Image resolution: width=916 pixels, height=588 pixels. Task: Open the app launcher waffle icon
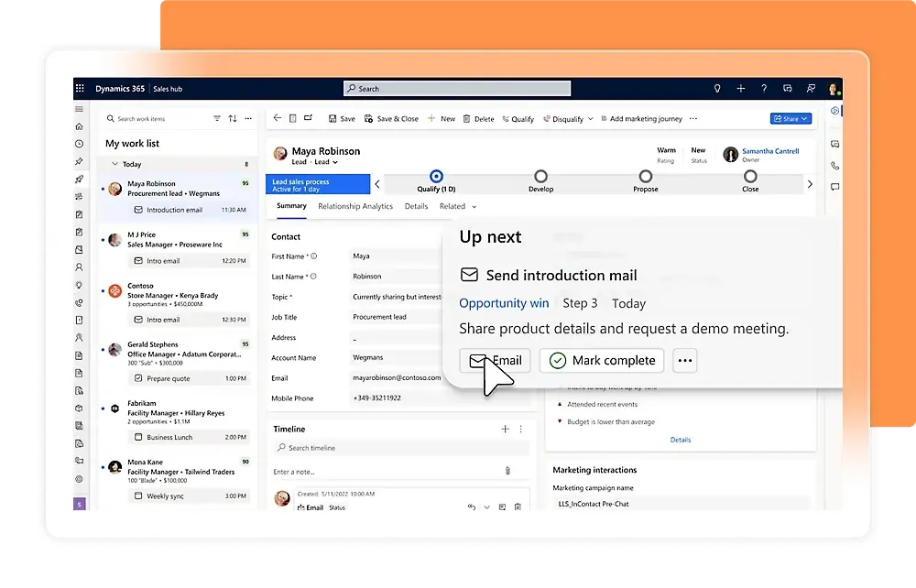(x=80, y=88)
